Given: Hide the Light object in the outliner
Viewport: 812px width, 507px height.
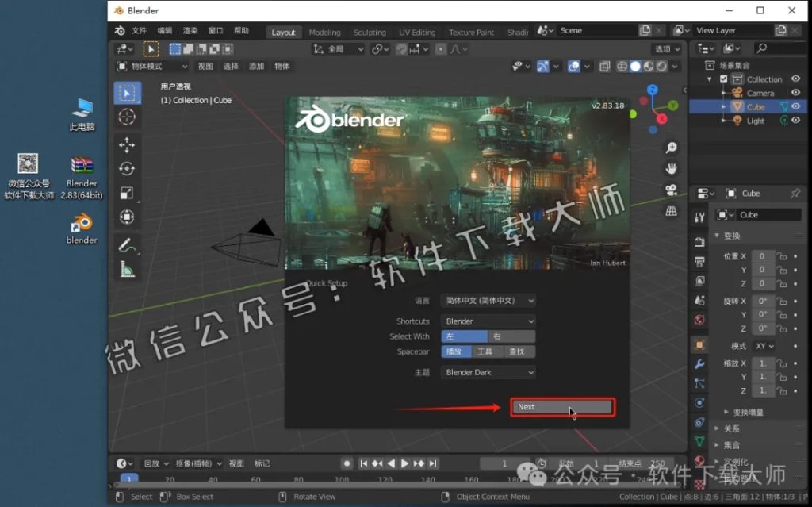Looking at the screenshot, I should 795,121.
